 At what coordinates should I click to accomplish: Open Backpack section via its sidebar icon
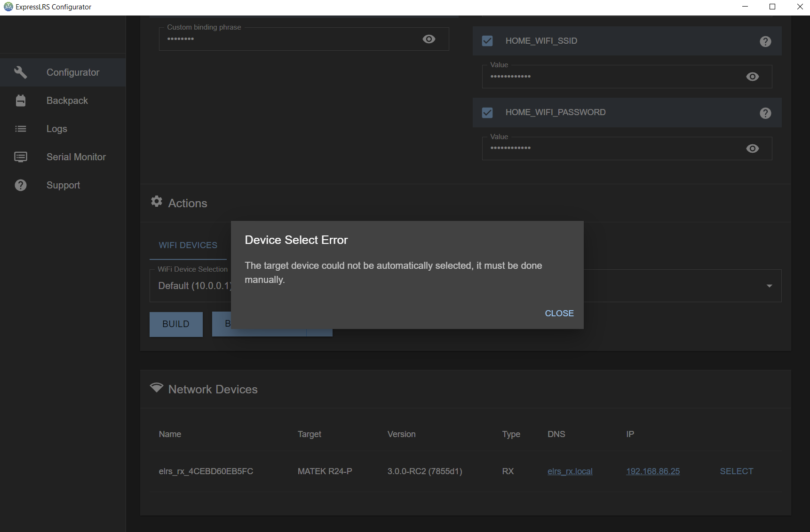pyautogui.click(x=21, y=100)
